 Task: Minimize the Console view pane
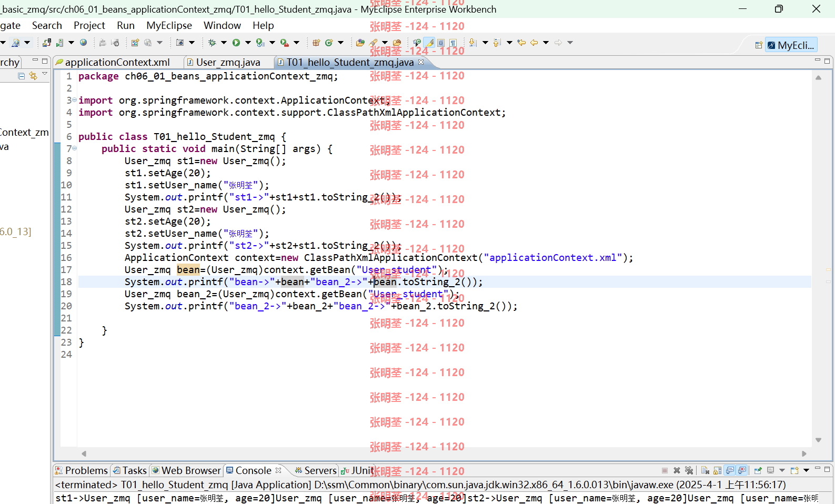(818, 468)
